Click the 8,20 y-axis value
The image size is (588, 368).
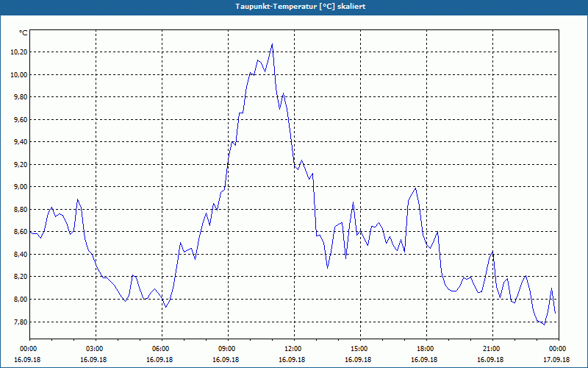[21, 277]
